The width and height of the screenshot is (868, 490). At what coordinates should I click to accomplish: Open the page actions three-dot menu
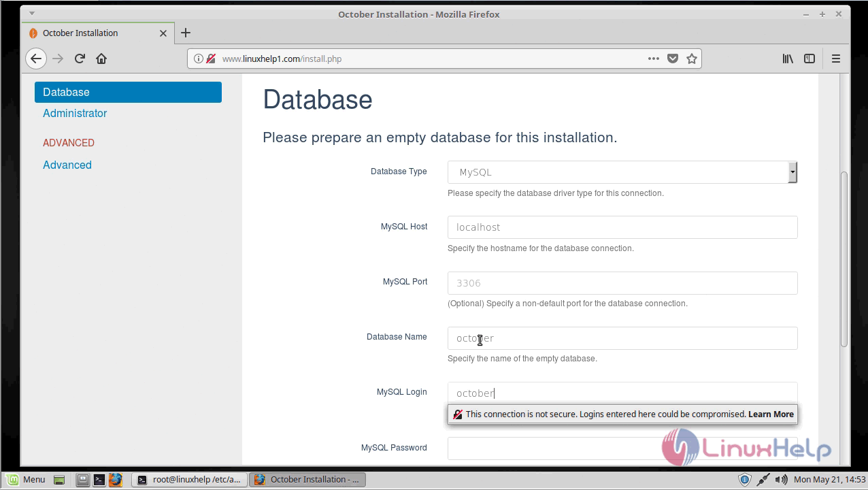point(654,59)
